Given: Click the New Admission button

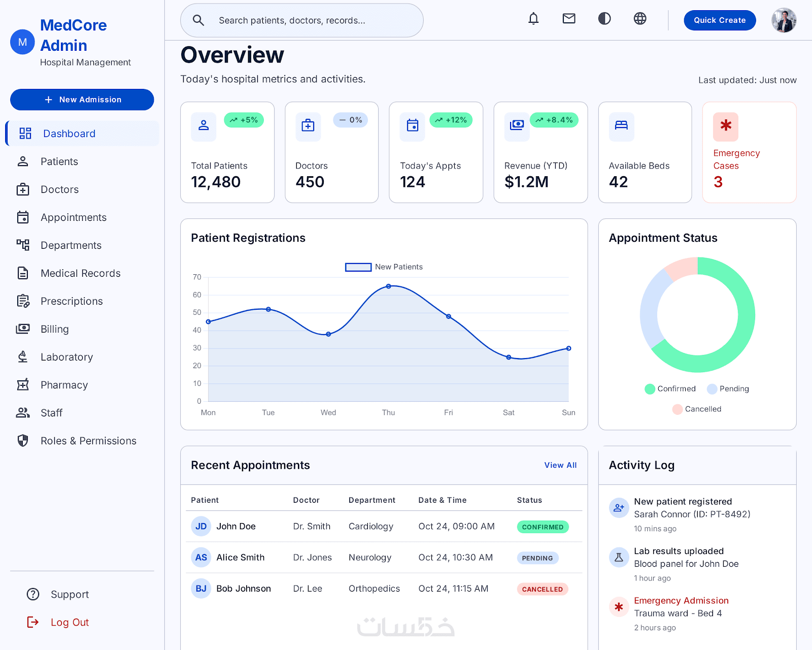Looking at the screenshot, I should (x=82, y=100).
